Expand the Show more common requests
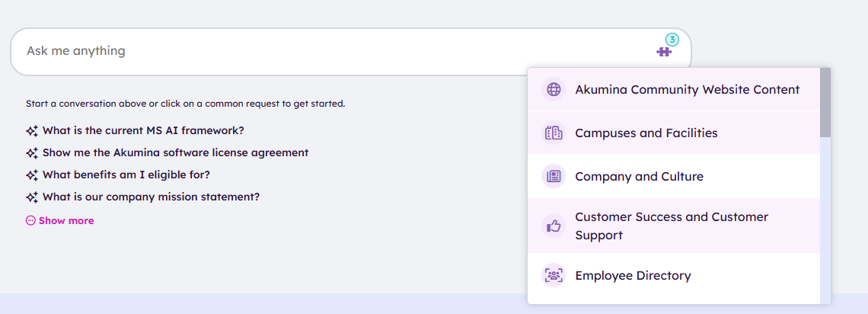Viewport: 868px width, 314px height. point(60,221)
